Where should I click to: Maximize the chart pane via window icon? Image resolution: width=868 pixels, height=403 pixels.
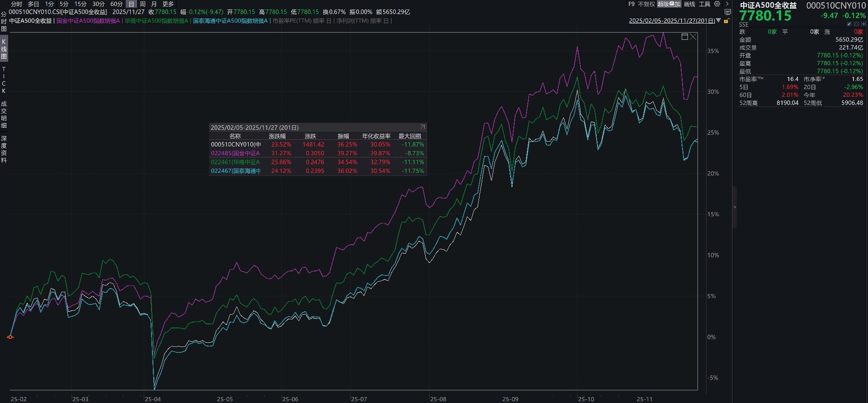pyautogui.click(x=685, y=37)
